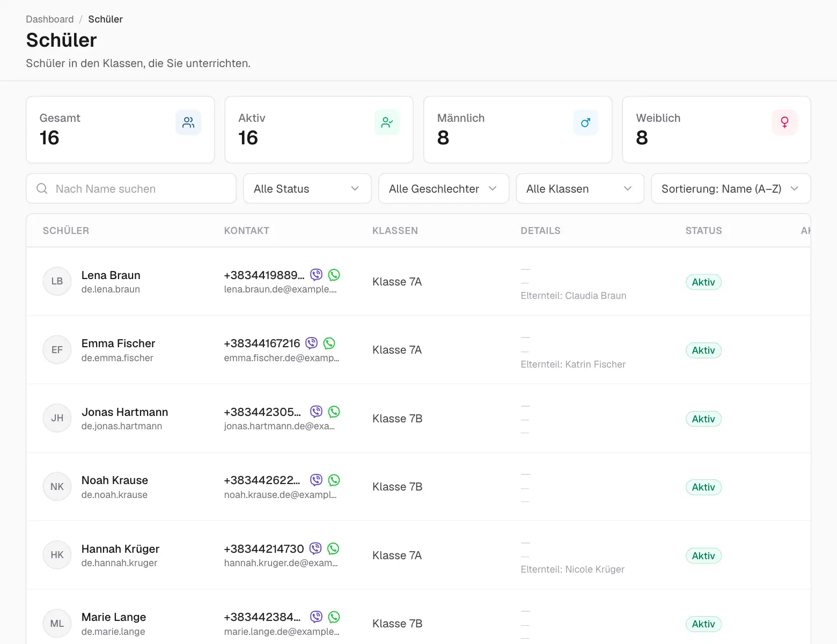Click the KONTAKT column header

click(x=247, y=231)
